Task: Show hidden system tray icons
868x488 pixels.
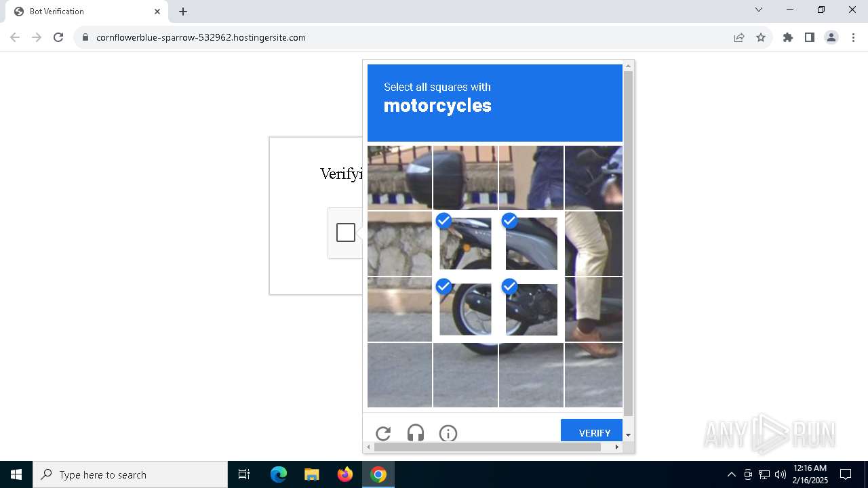Action: (x=731, y=474)
